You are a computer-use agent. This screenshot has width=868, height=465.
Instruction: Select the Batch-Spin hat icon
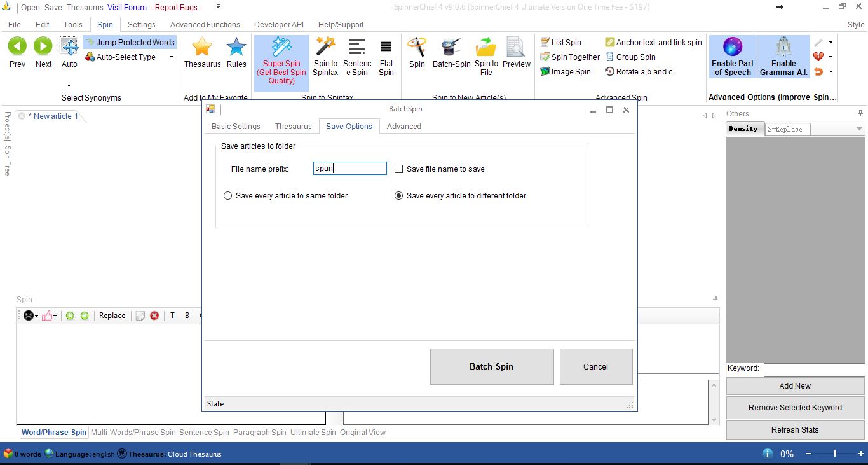[x=451, y=48]
